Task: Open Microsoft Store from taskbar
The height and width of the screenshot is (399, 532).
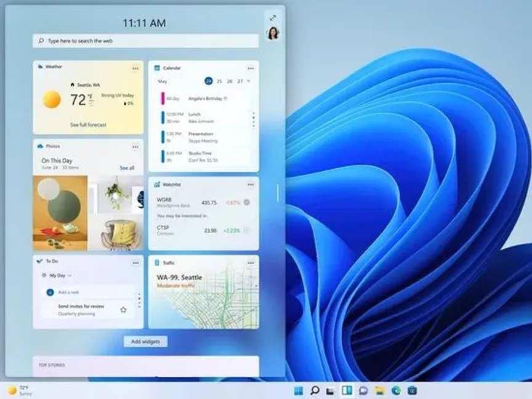Action: 412,390
